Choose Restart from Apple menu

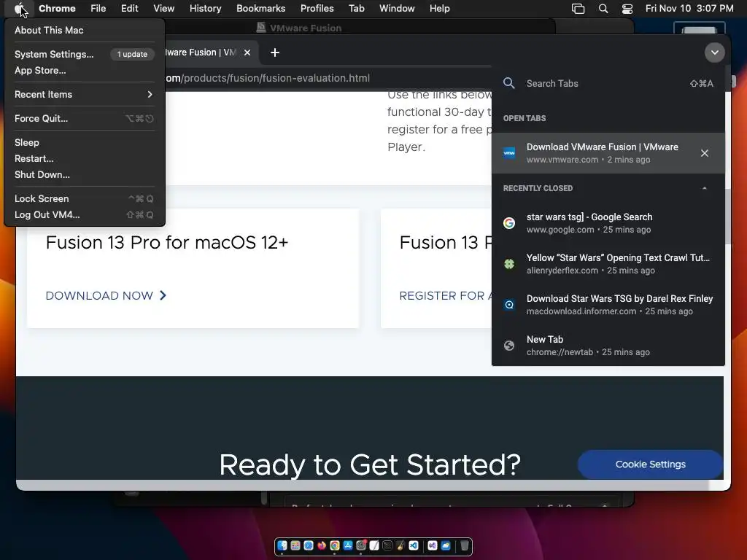pos(84,158)
